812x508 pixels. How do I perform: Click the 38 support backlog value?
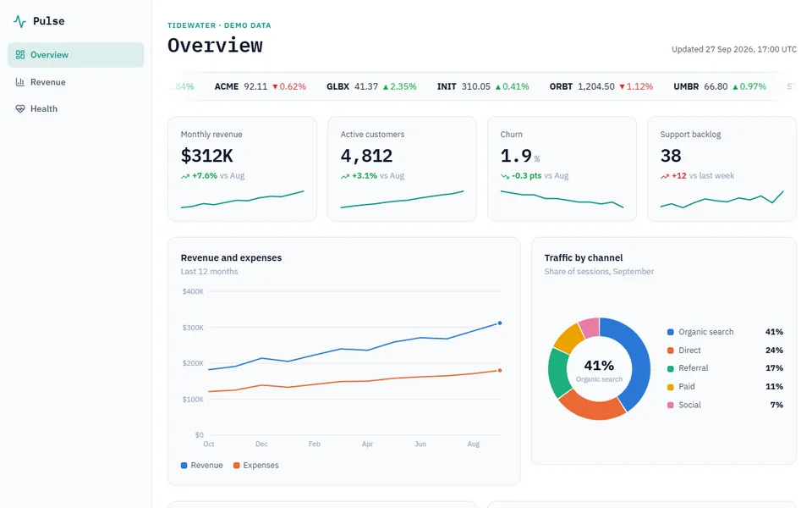click(671, 156)
